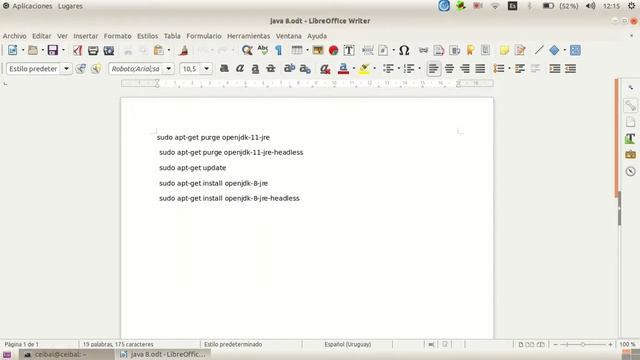The width and height of the screenshot is (640, 360).
Task: Toggle Underline formatting
Action: pos(255,69)
